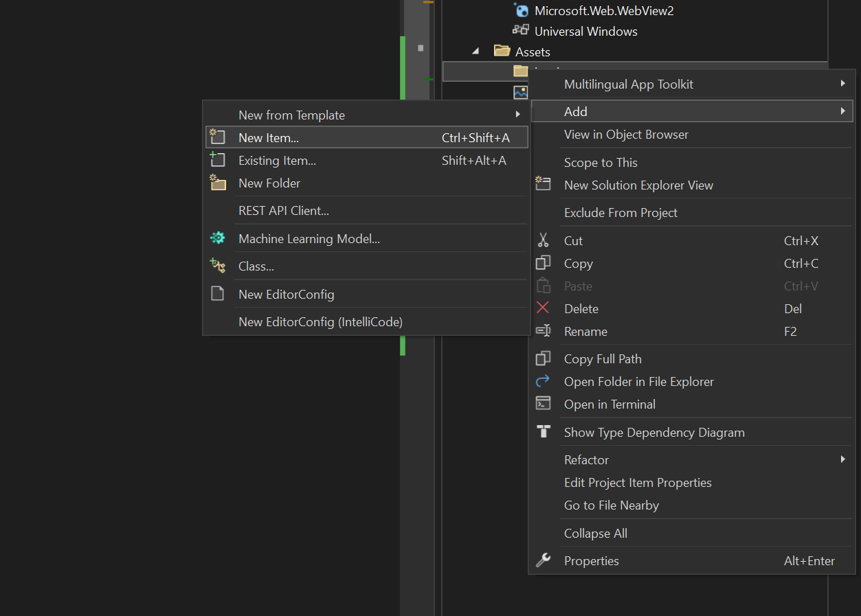
Task: Open the New from Template submenu arrow
Action: click(x=518, y=115)
